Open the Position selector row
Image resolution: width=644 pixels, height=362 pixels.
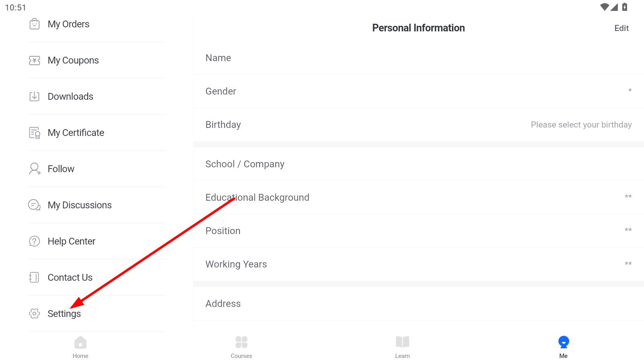tap(419, 231)
